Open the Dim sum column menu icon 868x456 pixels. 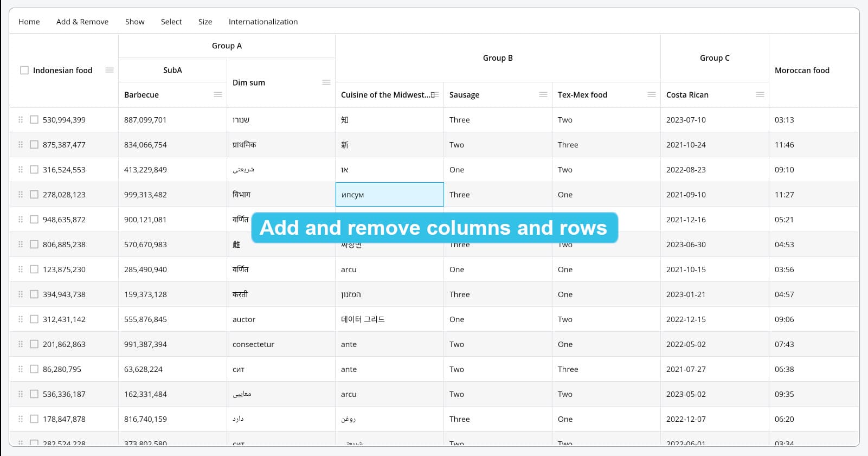[326, 82]
